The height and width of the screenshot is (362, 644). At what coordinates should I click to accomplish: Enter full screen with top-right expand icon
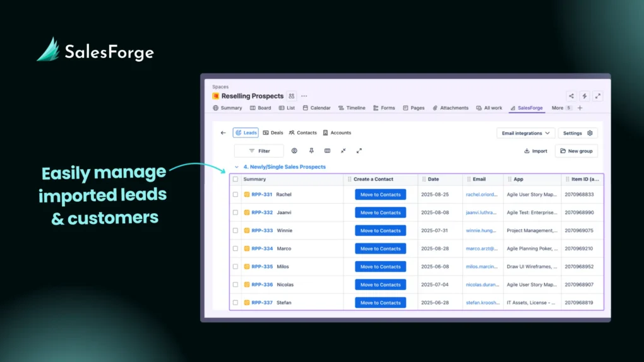[x=597, y=96]
